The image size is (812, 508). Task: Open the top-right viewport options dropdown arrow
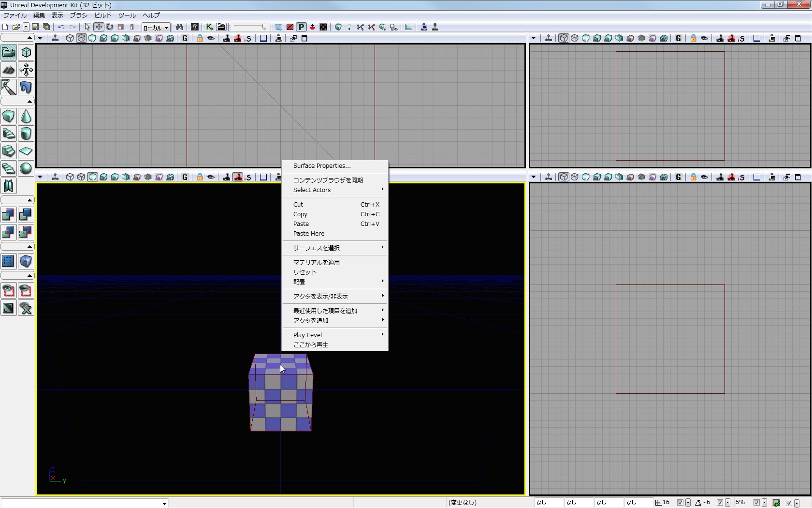[x=534, y=38]
